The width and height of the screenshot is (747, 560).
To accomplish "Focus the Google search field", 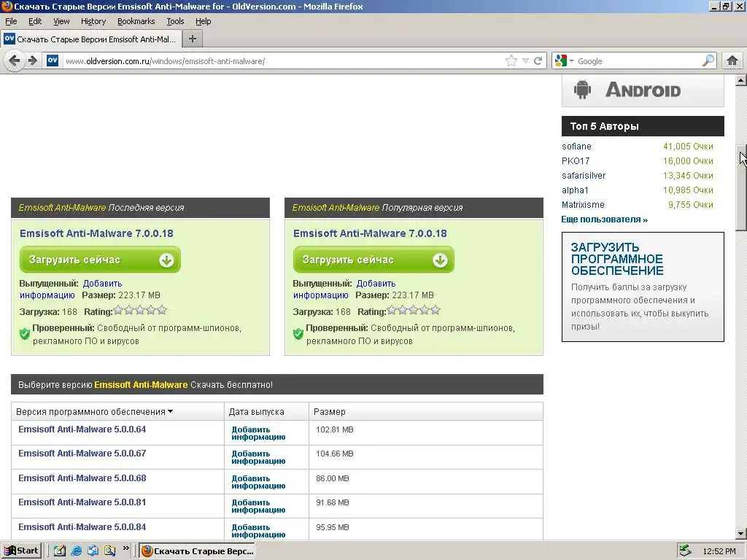I will coord(638,61).
